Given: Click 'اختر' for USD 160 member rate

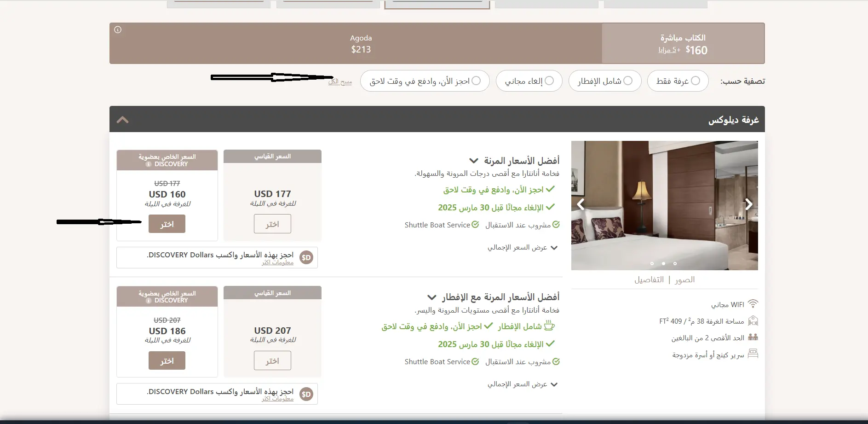Looking at the screenshot, I should [167, 224].
